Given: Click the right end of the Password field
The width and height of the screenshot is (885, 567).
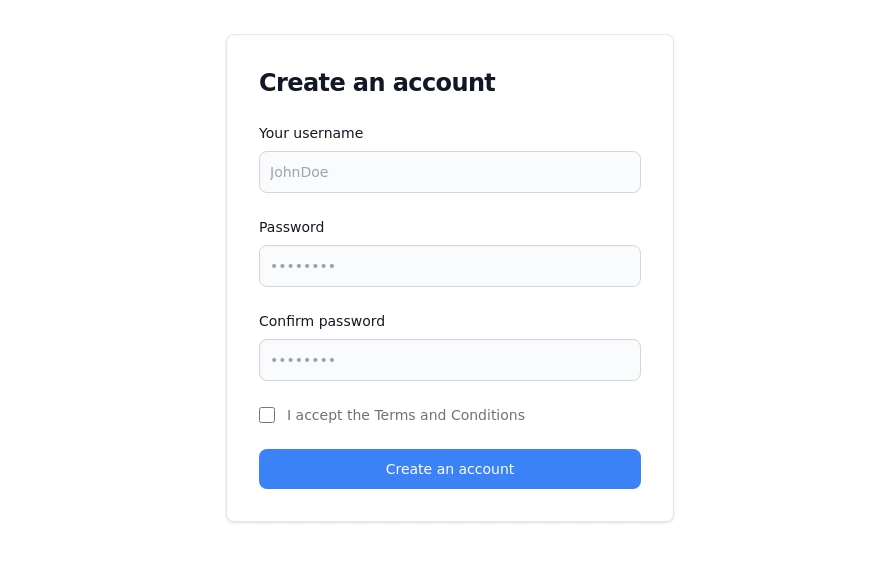Looking at the screenshot, I should pos(625,266).
